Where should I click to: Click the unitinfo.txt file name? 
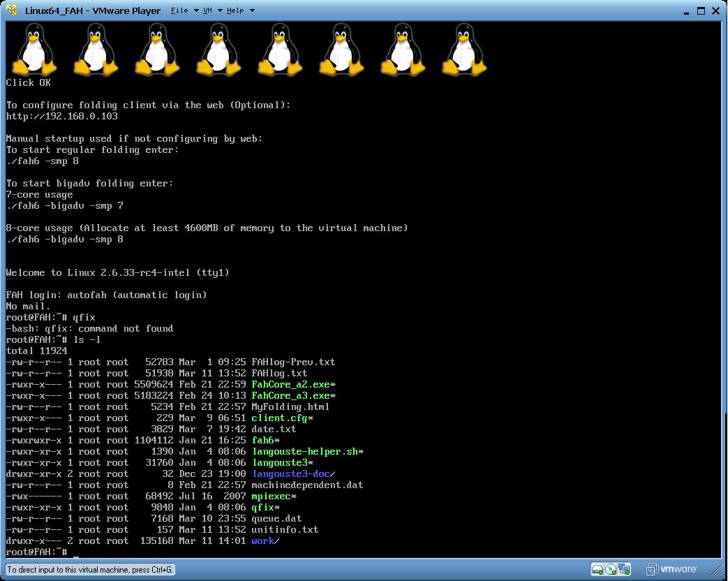coord(285,529)
